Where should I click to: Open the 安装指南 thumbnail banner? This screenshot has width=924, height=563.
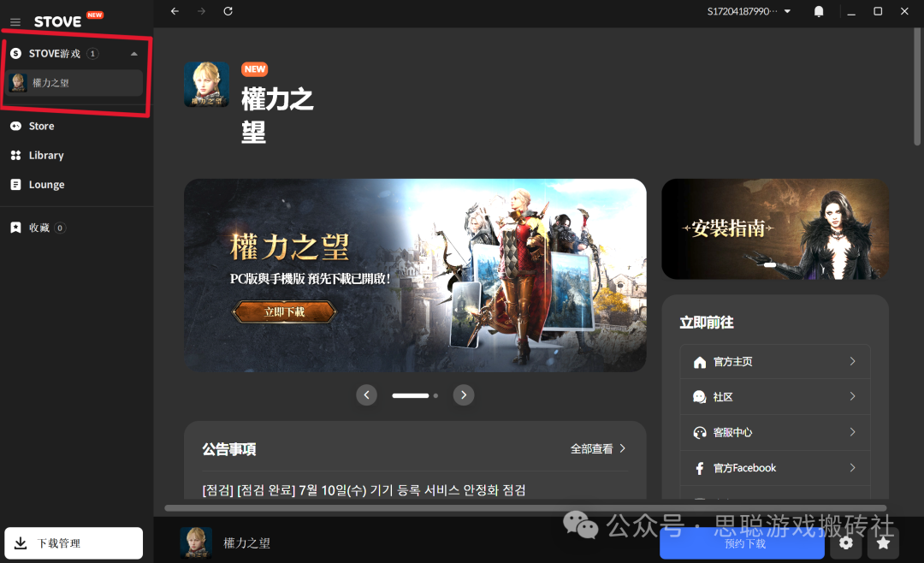(x=775, y=228)
